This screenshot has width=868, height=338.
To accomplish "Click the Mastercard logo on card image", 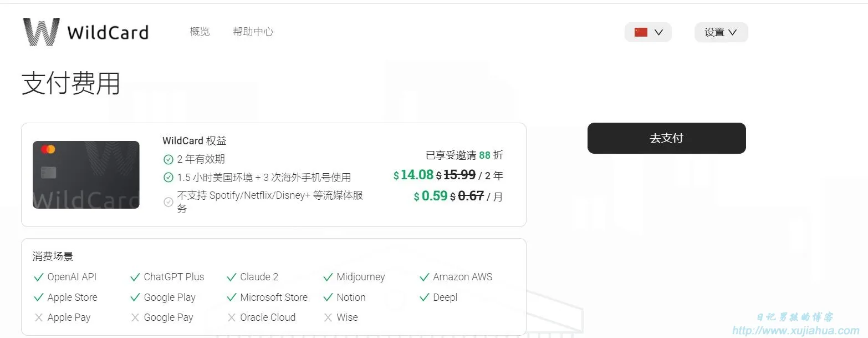I will [x=48, y=149].
